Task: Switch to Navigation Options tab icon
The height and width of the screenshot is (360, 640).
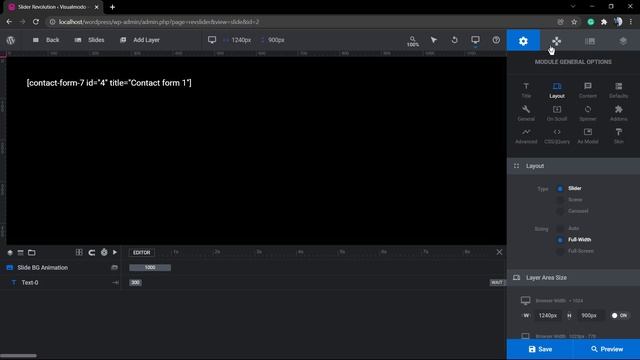Action: tap(556, 41)
